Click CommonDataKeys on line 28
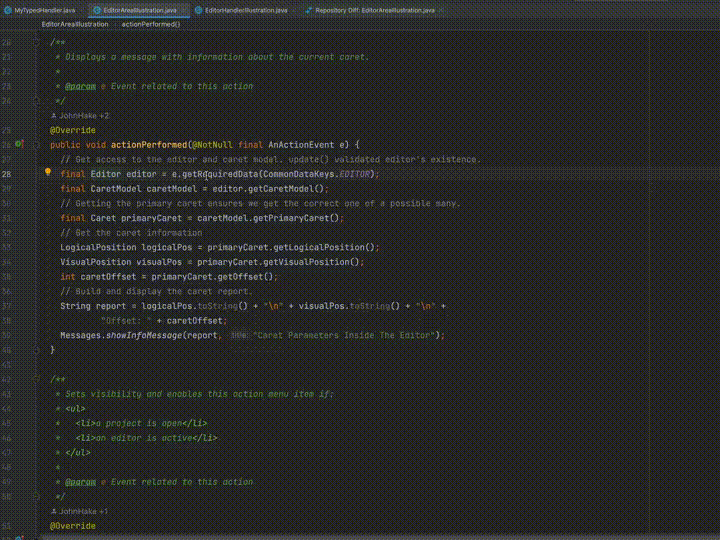The image size is (720, 540). pos(300,174)
